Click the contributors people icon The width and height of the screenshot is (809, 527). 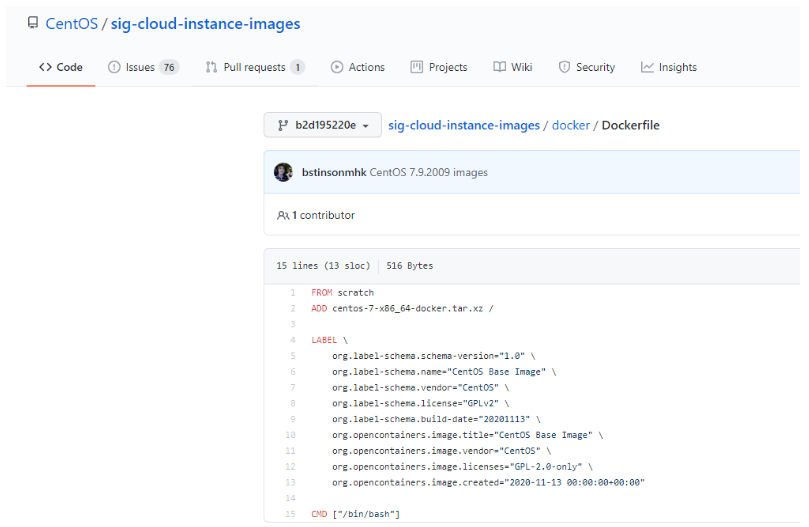283,215
